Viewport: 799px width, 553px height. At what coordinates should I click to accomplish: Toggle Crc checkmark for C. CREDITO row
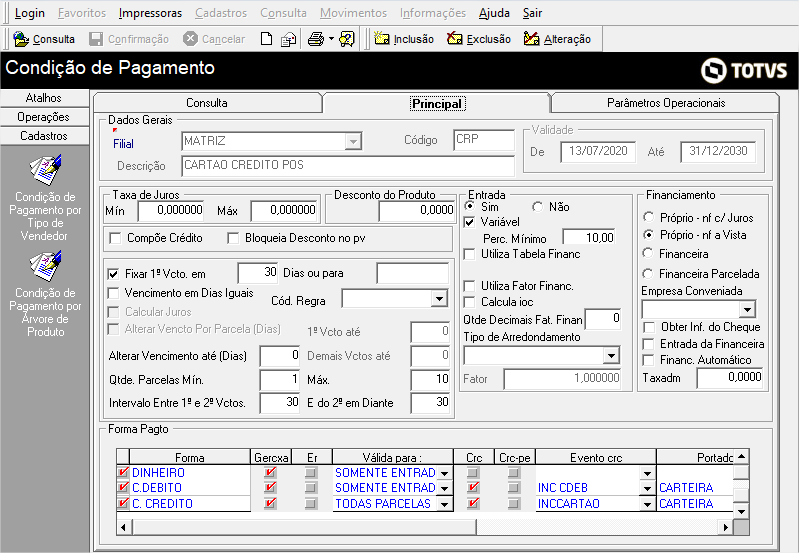[473, 503]
